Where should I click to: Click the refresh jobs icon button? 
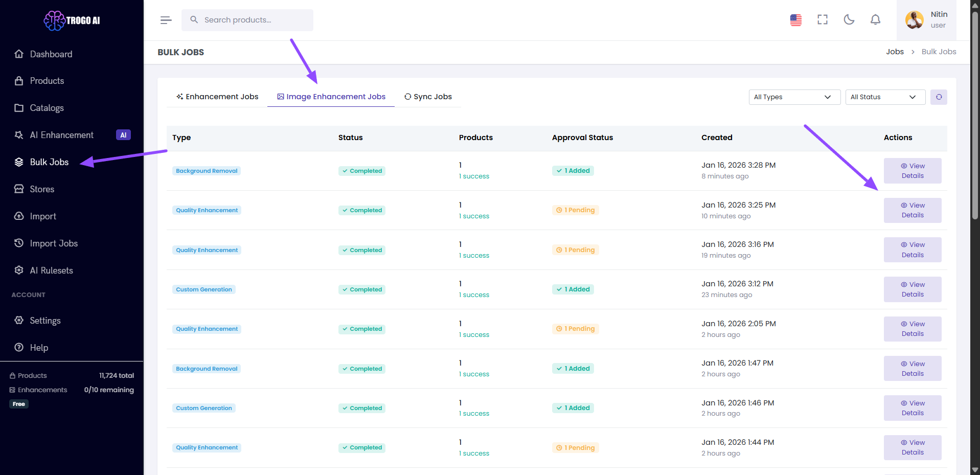939,97
